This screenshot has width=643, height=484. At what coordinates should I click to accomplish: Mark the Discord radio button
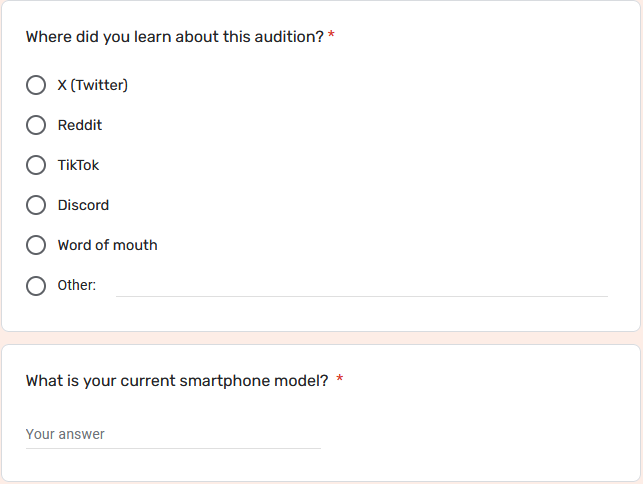click(36, 205)
